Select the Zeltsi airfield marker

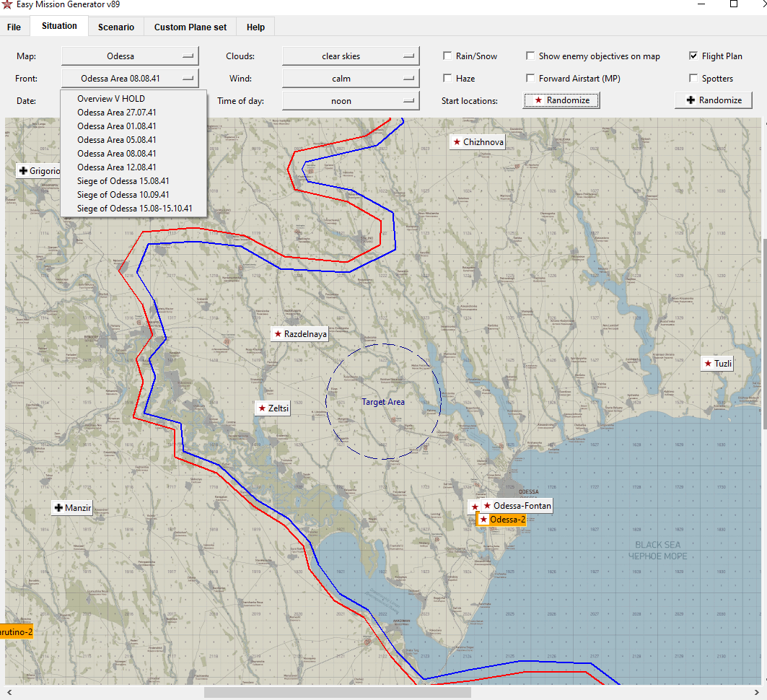coord(273,408)
